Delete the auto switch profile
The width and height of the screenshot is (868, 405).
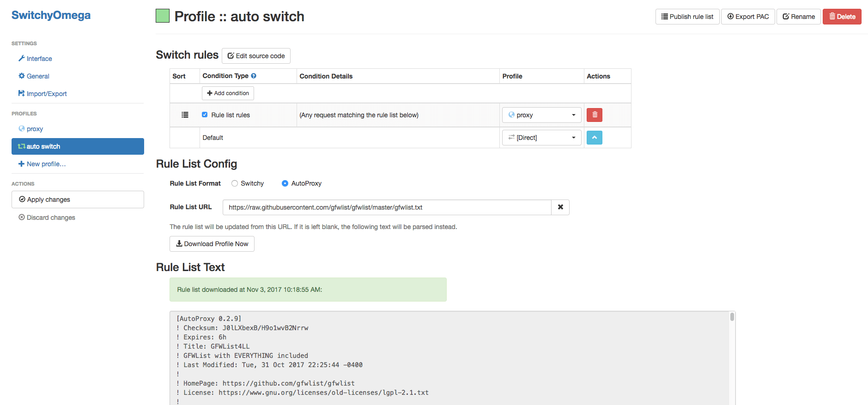click(x=842, y=17)
